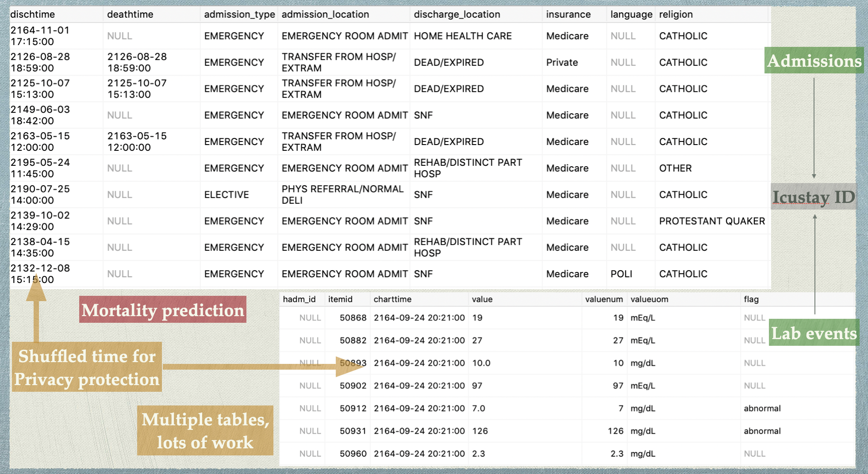Click the Private insurance cell

[562, 62]
